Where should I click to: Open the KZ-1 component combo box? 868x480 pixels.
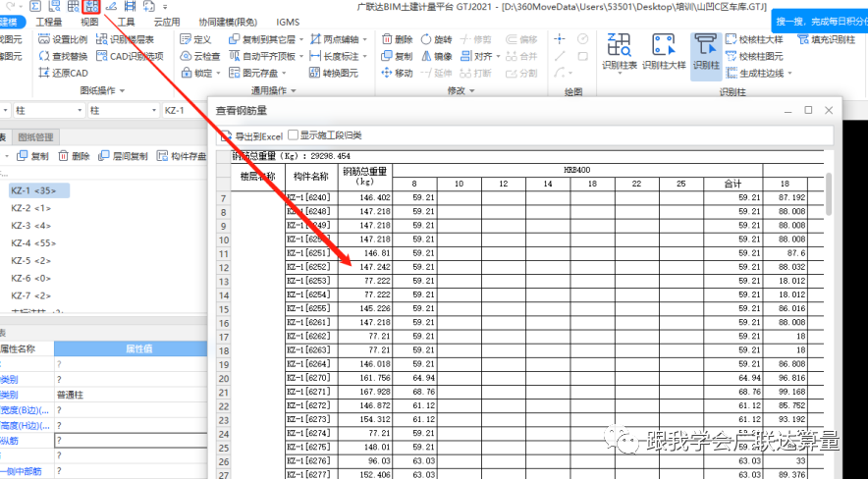pos(185,111)
